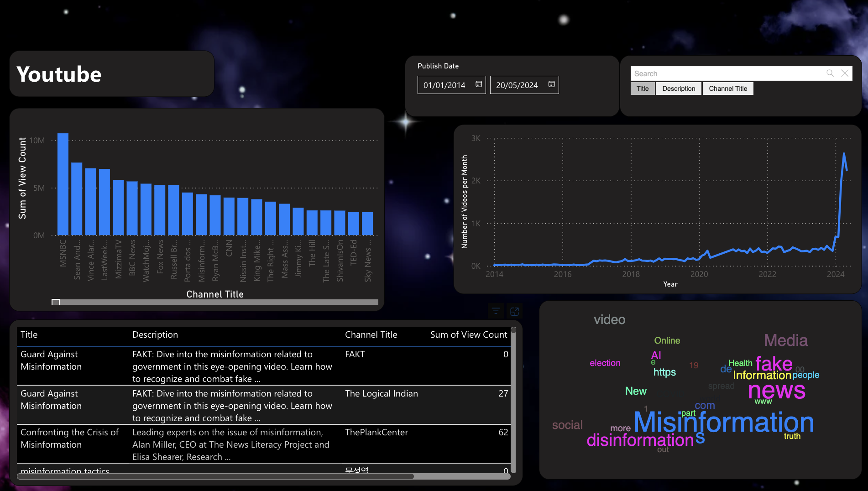Viewport: 868px width, 491px height.
Task: Open focus mode for the table visual
Action: click(515, 312)
